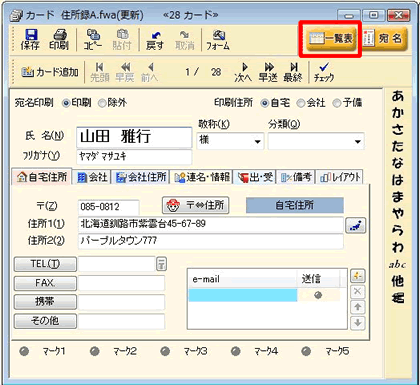Select 除外 radio button

(x=102, y=103)
